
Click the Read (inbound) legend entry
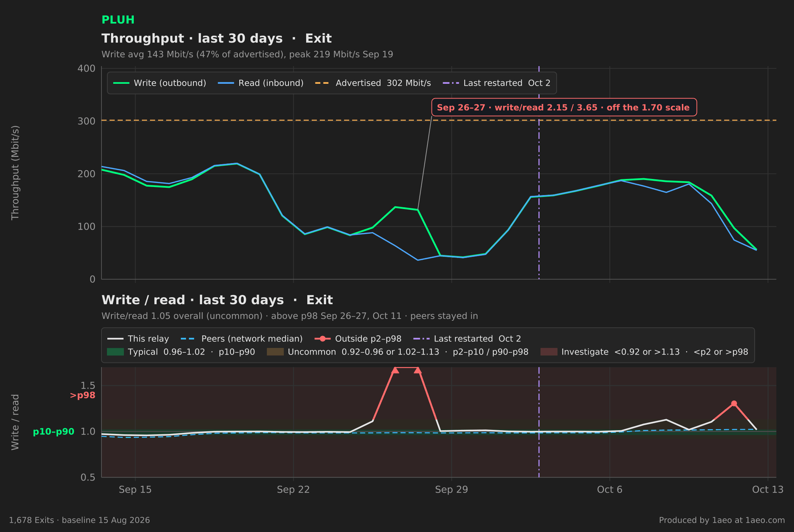pyautogui.click(x=261, y=83)
